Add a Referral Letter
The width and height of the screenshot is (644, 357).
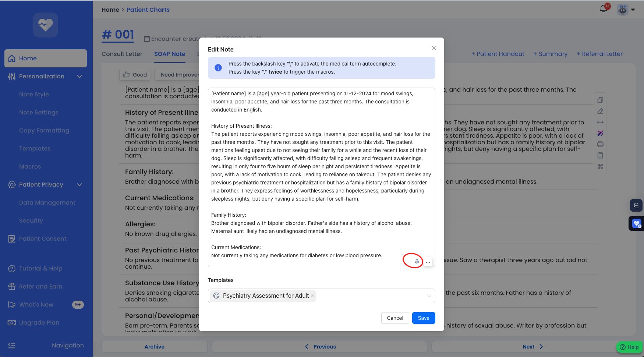599,54
